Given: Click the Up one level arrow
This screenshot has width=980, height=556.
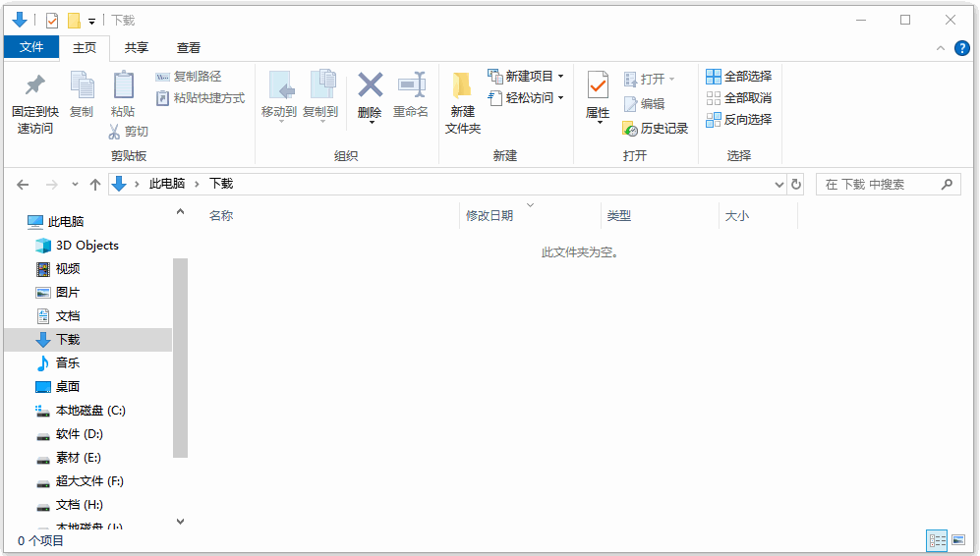Looking at the screenshot, I should (95, 185).
